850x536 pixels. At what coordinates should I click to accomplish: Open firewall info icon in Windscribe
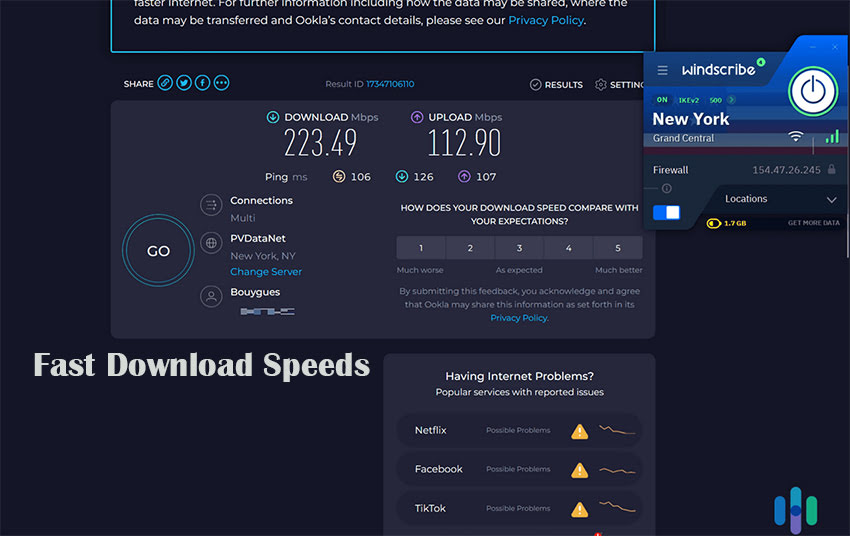click(x=667, y=189)
